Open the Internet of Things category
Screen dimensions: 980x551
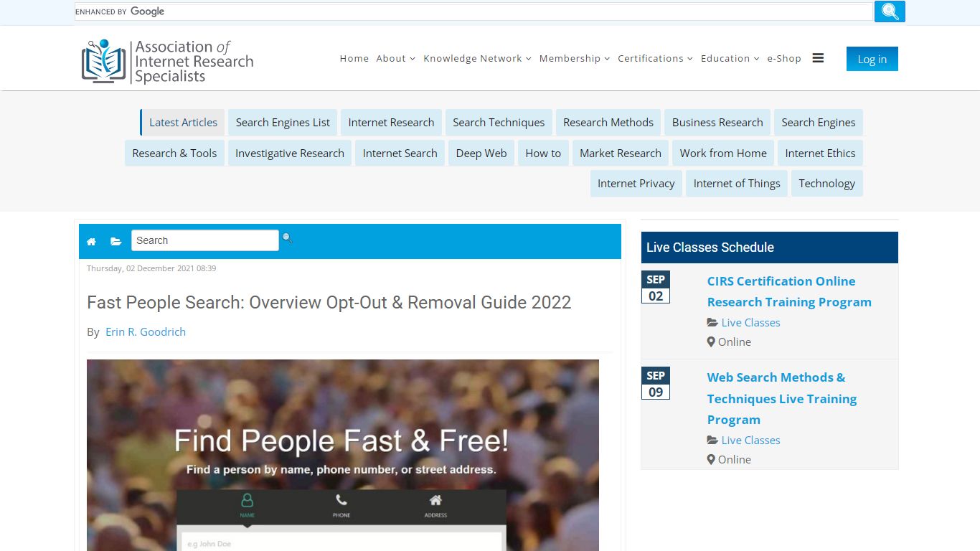[737, 184]
